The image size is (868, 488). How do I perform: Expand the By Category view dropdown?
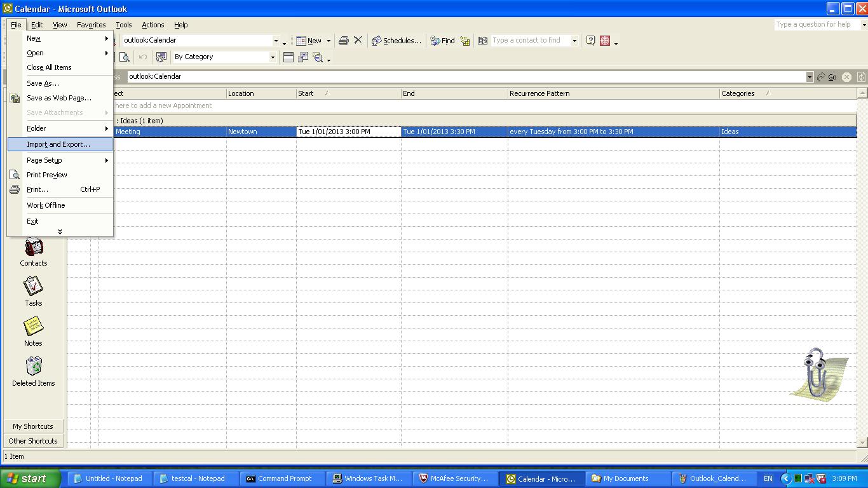[273, 57]
